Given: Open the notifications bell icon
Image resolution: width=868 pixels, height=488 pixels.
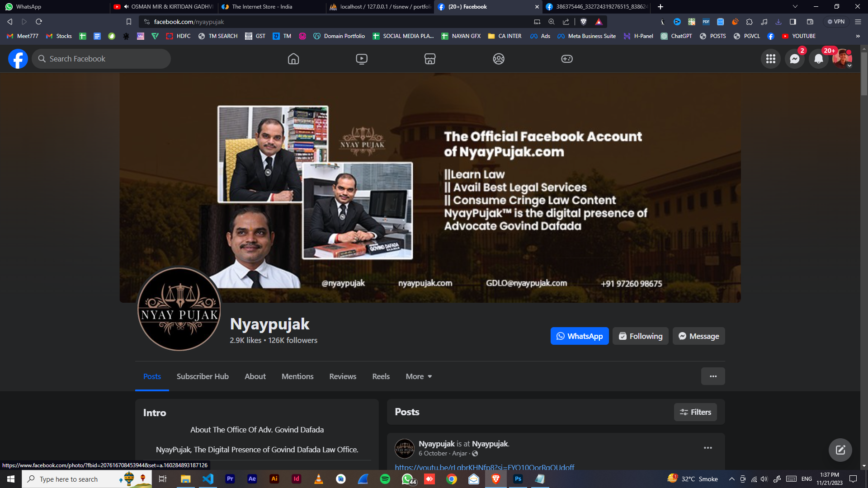Looking at the screenshot, I should tap(819, 59).
